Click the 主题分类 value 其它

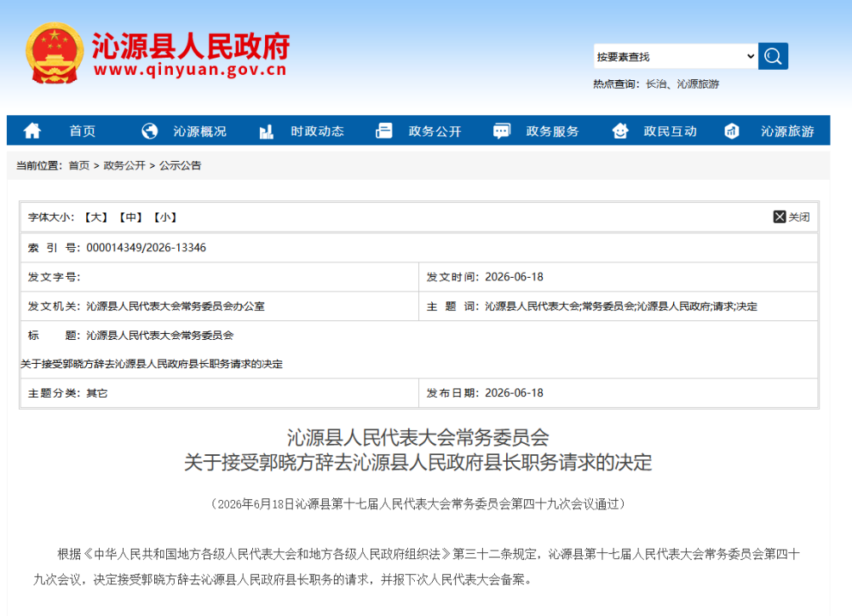(97, 394)
